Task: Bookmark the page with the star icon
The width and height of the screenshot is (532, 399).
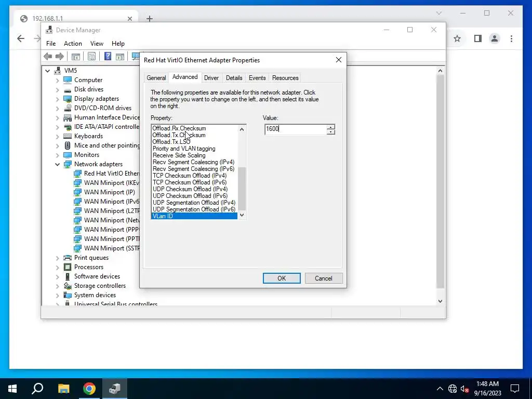Action: 457,38
